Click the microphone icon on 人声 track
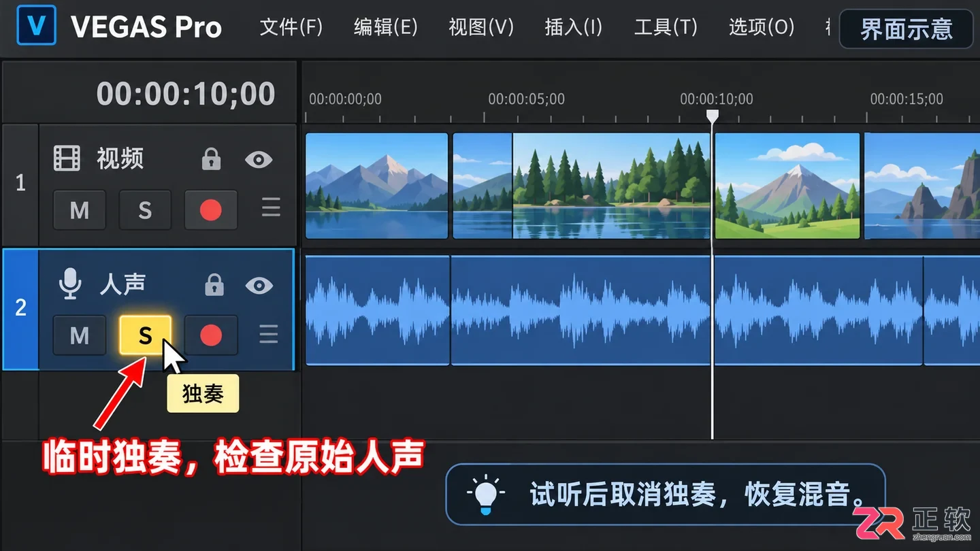Screen dimensions: 980x551 (70, 284)
